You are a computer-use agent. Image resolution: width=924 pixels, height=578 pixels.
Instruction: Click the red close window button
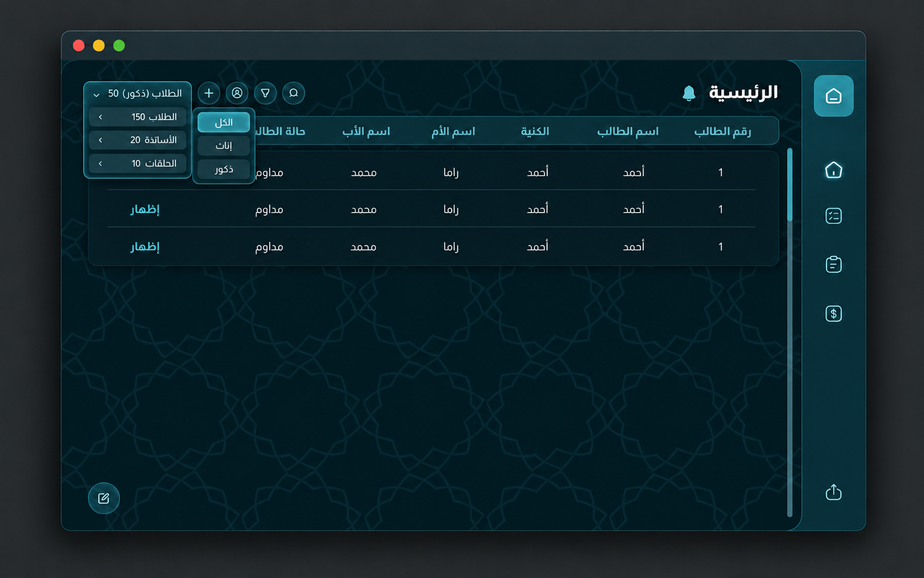(x=79, y=45)
